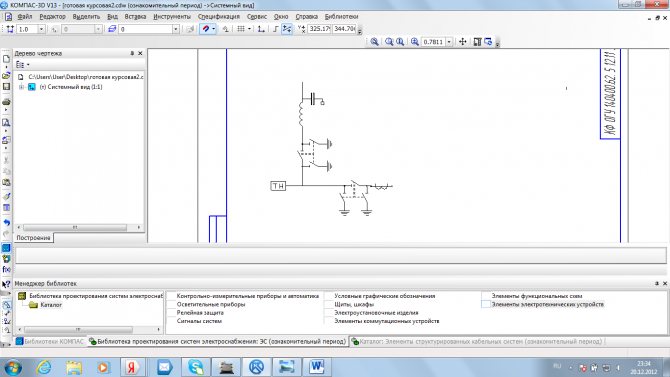Open the Каталог folder in library manager
Screen dimensions: 670x377
tap(51, 305)
